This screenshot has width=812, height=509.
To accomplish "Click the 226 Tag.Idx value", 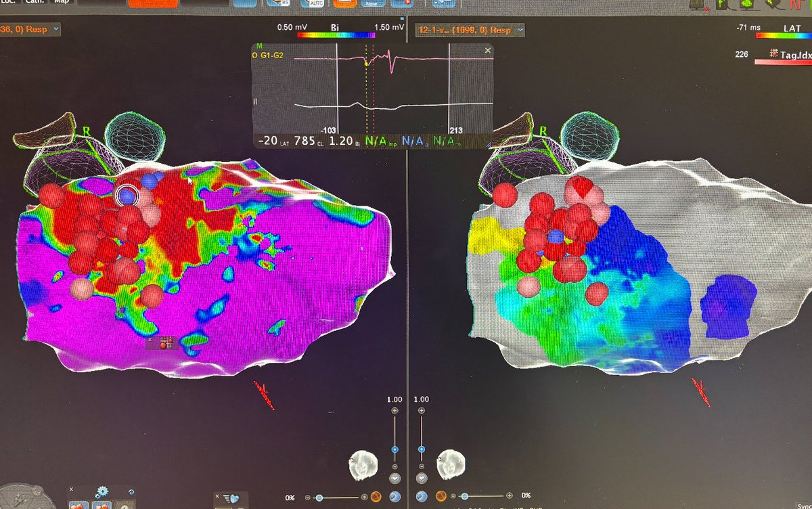I will tap(741, 53).
